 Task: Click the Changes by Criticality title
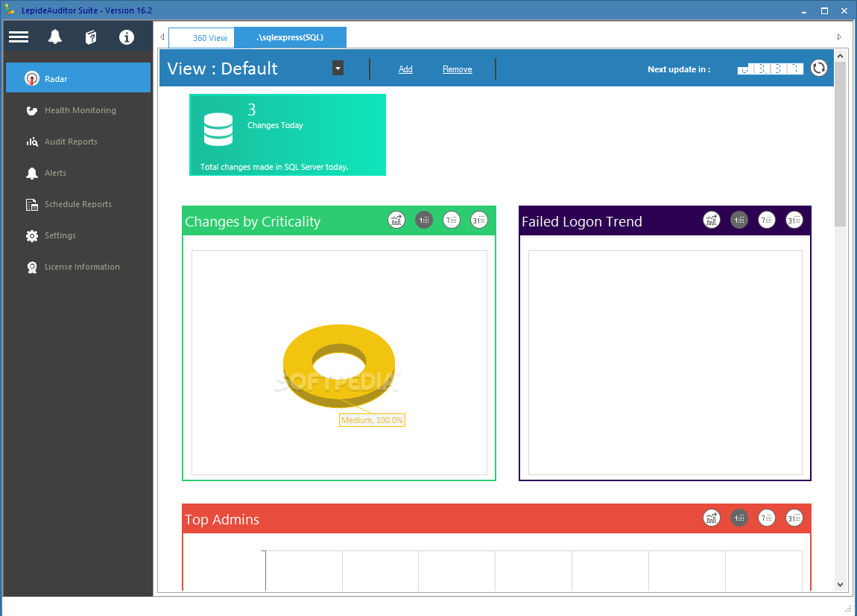[x=253, y=222]
